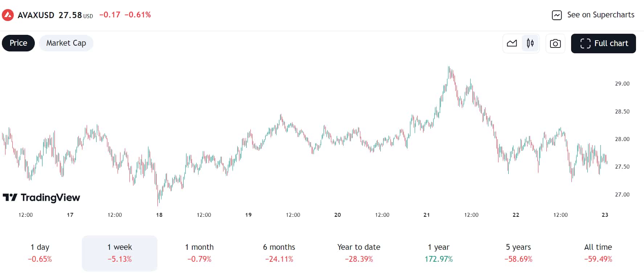Viewport: 644px width, 273px height.
Task: Click the AVAX red logo icon
Action: (8, 15)
